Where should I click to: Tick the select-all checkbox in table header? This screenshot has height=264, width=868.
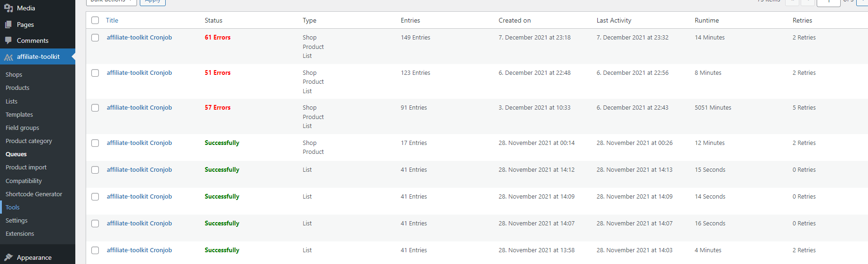click(x=95, y=20)
